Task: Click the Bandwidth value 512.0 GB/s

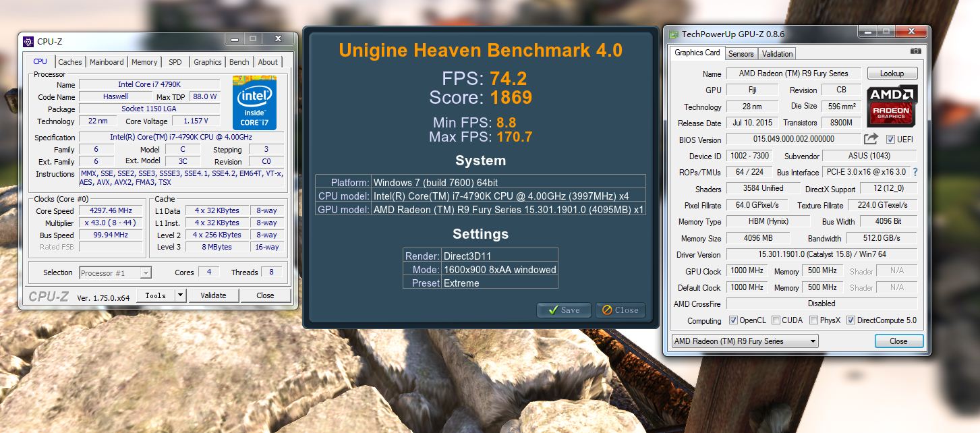Action: [x=882, y=238]
